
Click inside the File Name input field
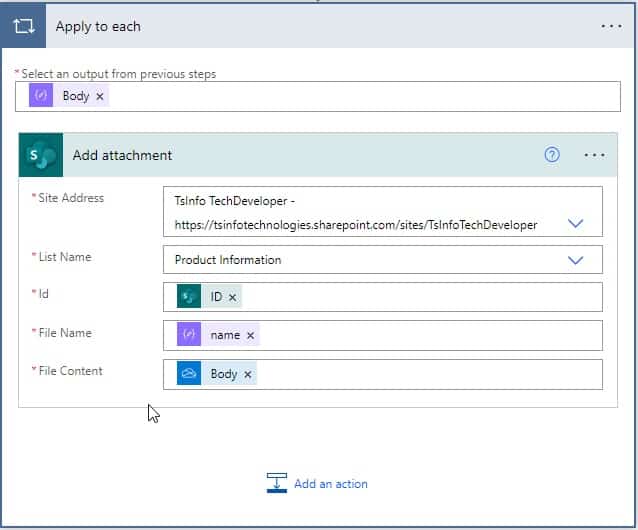(382, 335)
